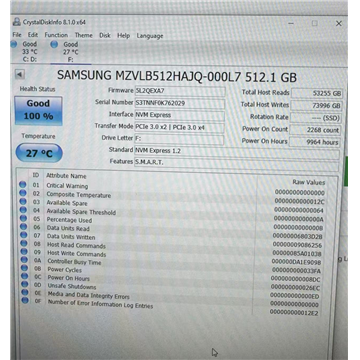Viewport: 360px width, 360px height.
Task: Select the Percentage Used attribute name
Action: pos(69,220)
